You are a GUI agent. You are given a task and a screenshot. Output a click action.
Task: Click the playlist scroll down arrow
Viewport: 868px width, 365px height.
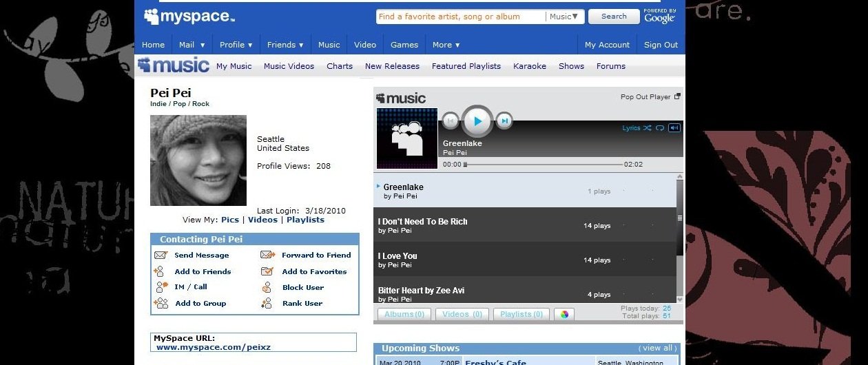click(681, 300)
